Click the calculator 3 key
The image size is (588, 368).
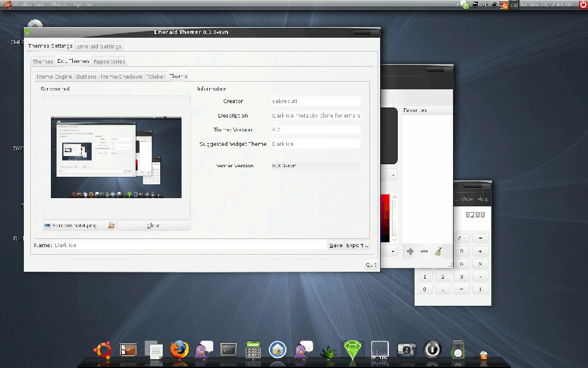coord(461,277)
